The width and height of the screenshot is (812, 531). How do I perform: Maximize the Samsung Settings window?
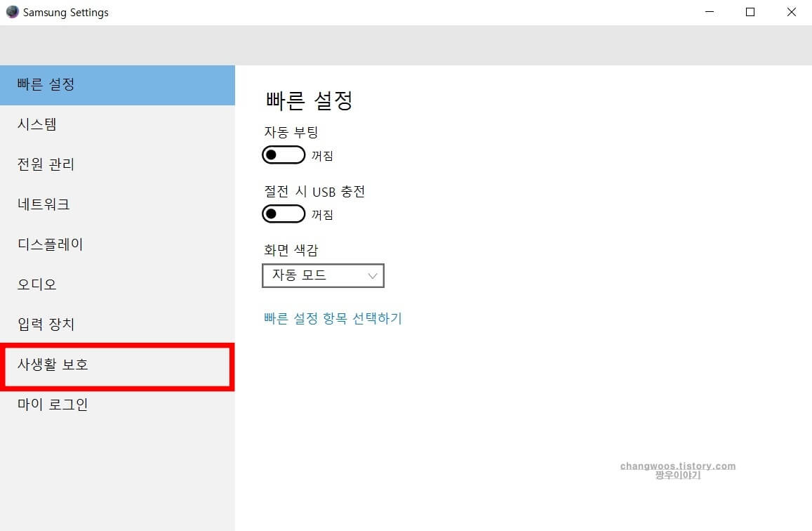pyautogui.click(x=750, y=12)
